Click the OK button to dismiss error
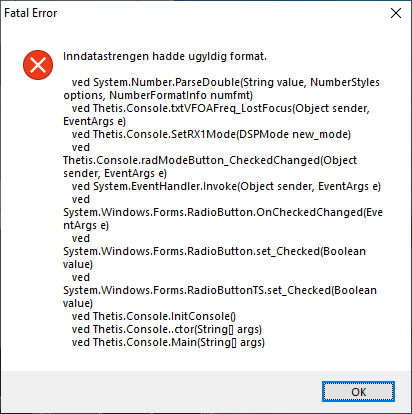The height and width of the screenshot is (414, 412). point(358,392)
